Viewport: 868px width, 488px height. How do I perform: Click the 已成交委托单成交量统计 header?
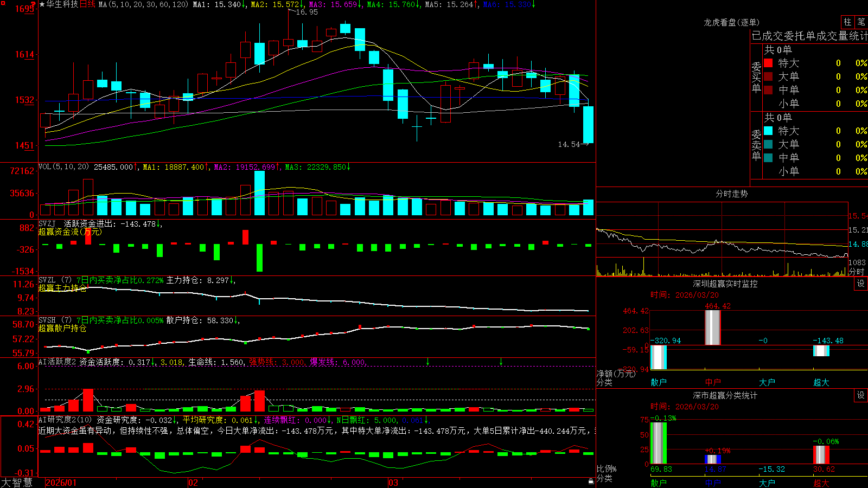809,36
